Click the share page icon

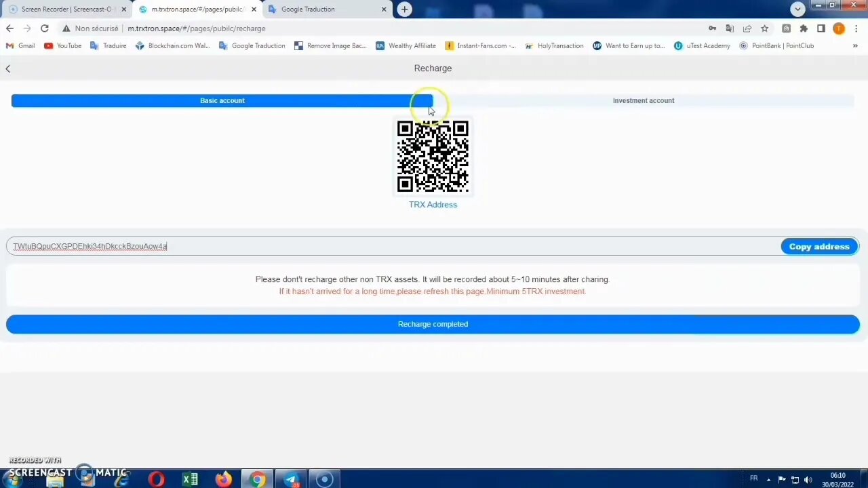[747, 28]
